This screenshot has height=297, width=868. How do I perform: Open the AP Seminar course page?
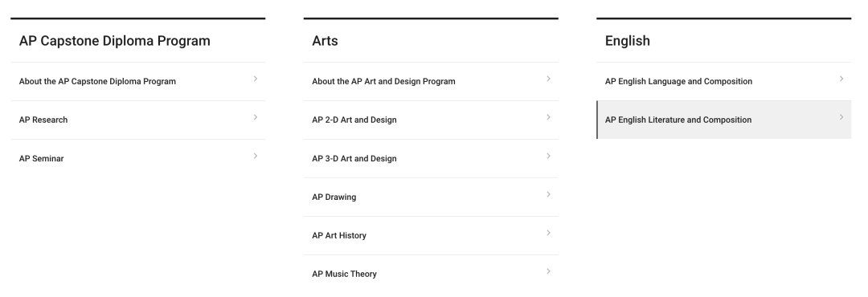tap(42, 159)
